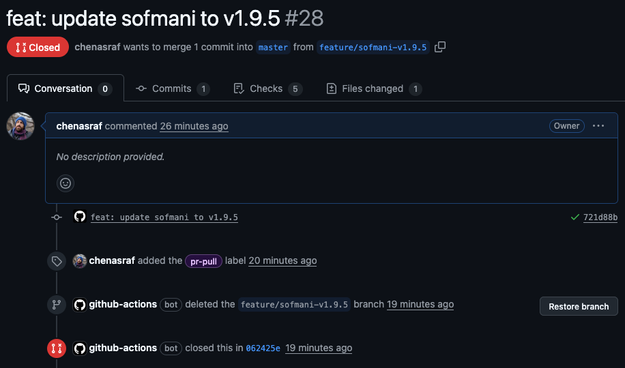Switch to the Conversation tab

[x=65, y=89]
